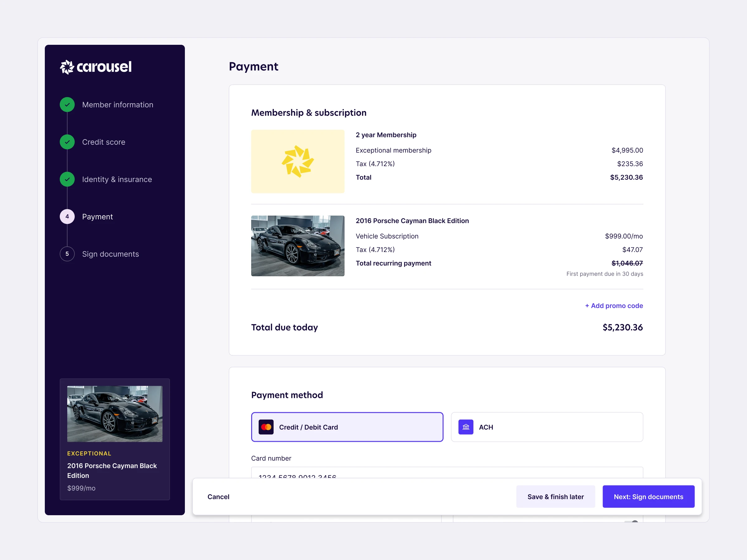747x560 pixels.
Task: Click step 4 Payment circle icon
Action: tap(67, 217)
